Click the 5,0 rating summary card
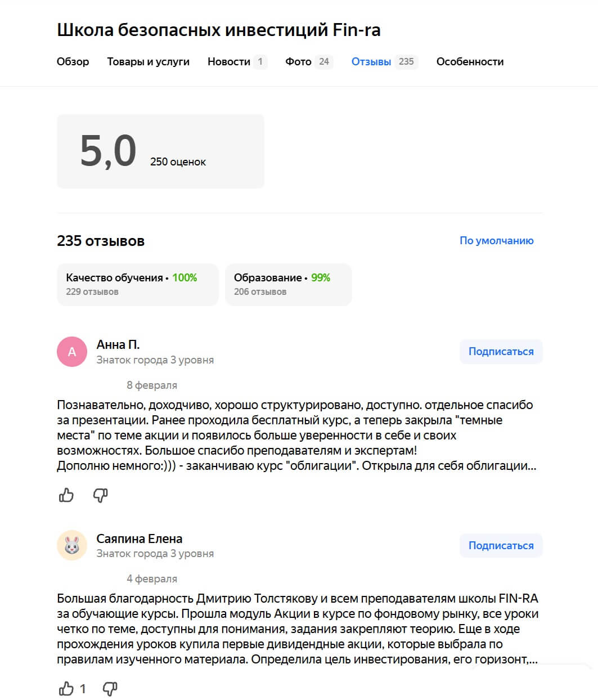The width and height of the screenshot is (598, 700). click(160, 151)
